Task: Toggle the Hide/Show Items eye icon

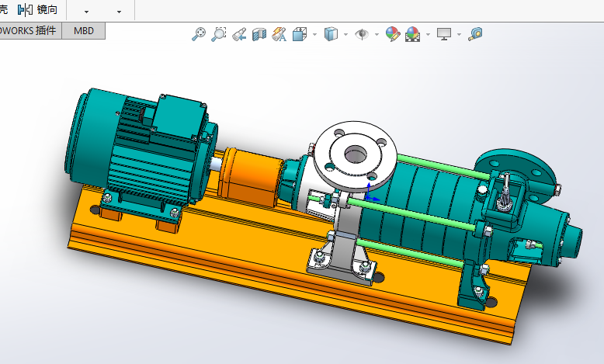Action: 362,34
